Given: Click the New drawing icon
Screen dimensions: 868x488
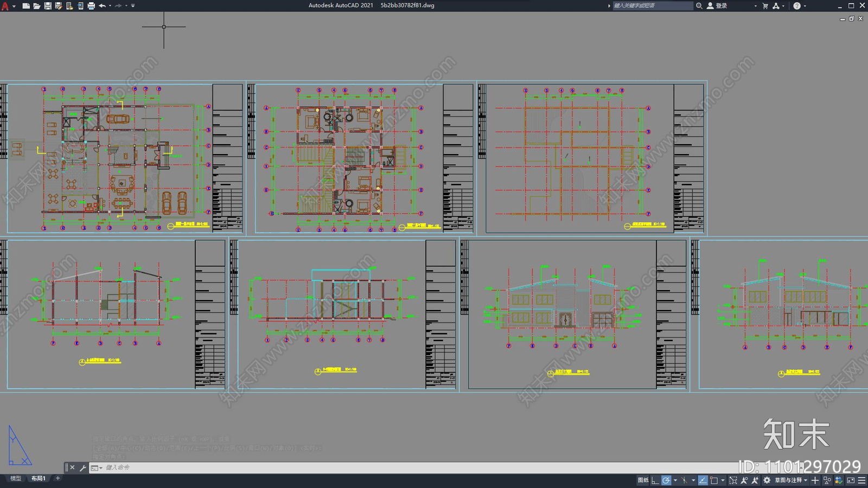Looking at the screenshot, I should click(26, 6).
